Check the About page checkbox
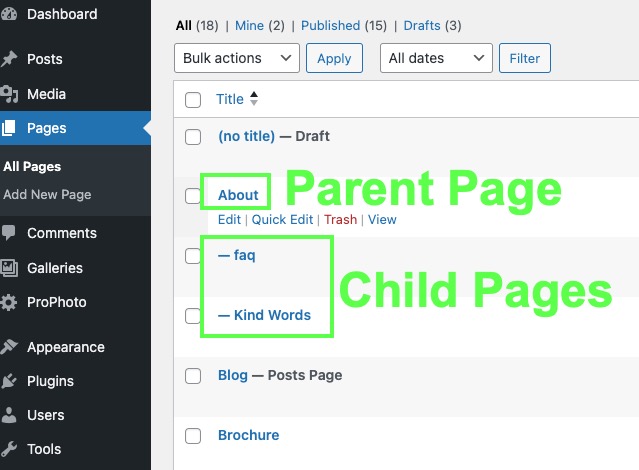 tap(192, 196)
